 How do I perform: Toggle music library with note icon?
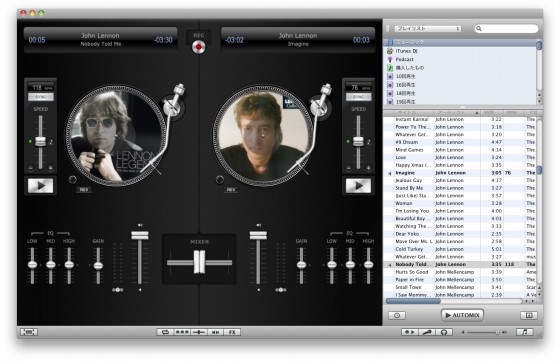524,332
